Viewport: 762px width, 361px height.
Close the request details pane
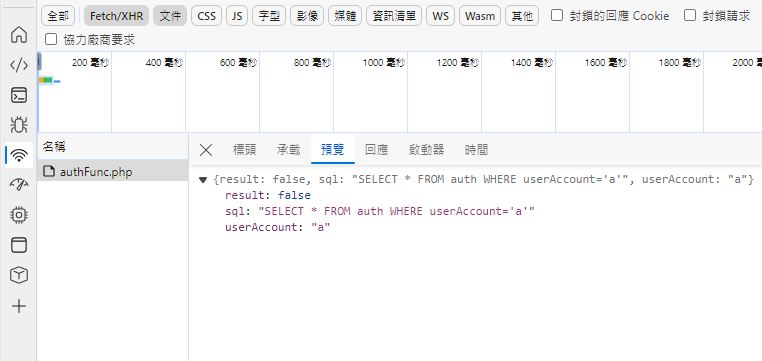pyautogui.click(x=206, y=150)
